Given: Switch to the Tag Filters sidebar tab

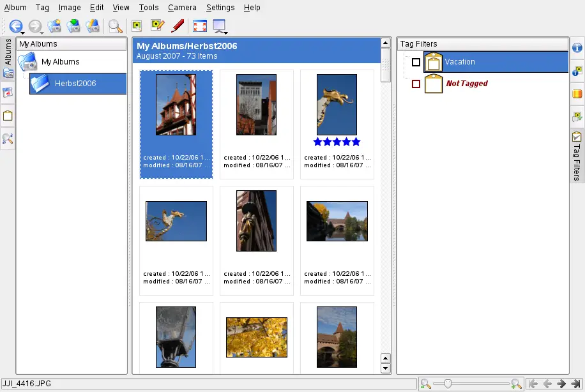Looking at the screenshot, I should coord(577,156).
